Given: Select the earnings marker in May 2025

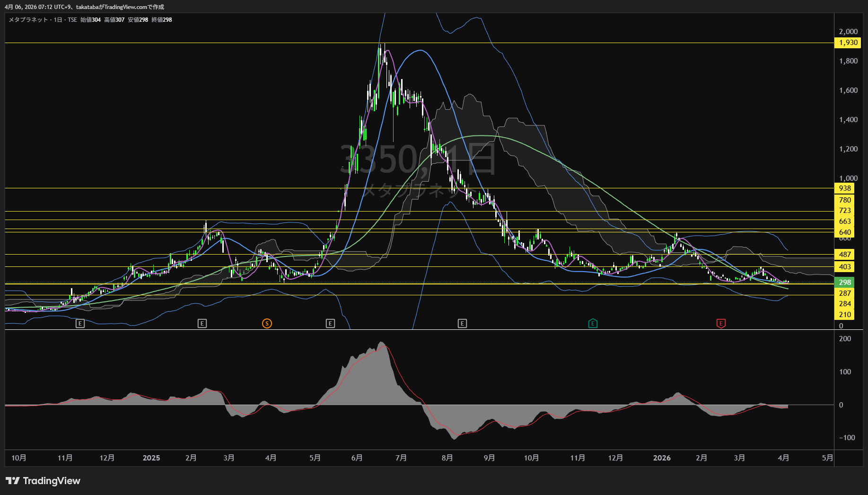Looking at the screenshot, I should pyautogui.click(x=330, y=324).
